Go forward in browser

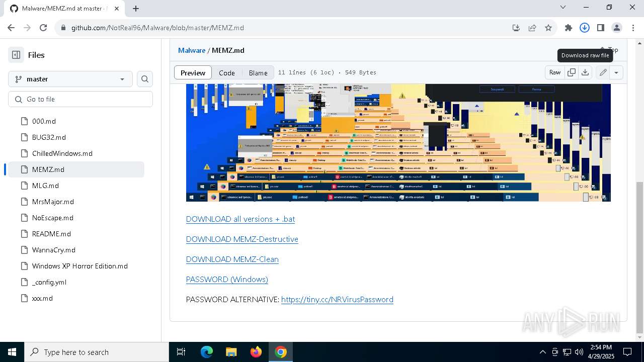[27, 28]
